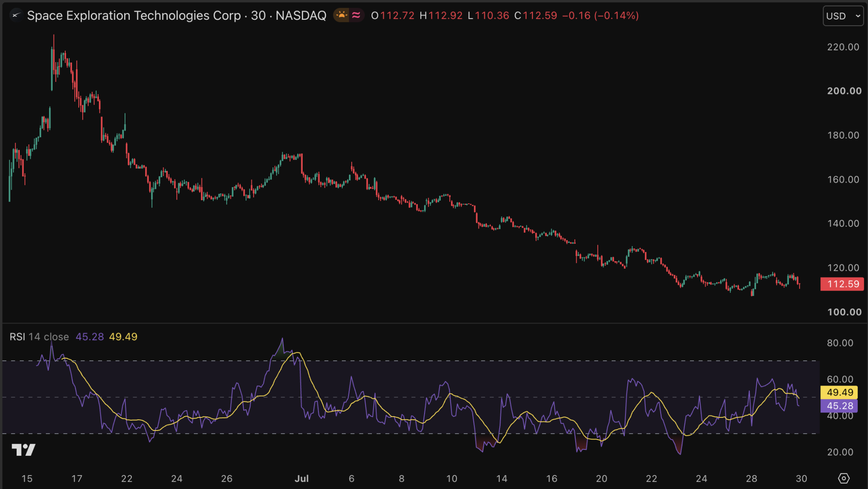The image size is (868, 489).
Task: Click the 180.00 price scale label
Action: (843, 135)
